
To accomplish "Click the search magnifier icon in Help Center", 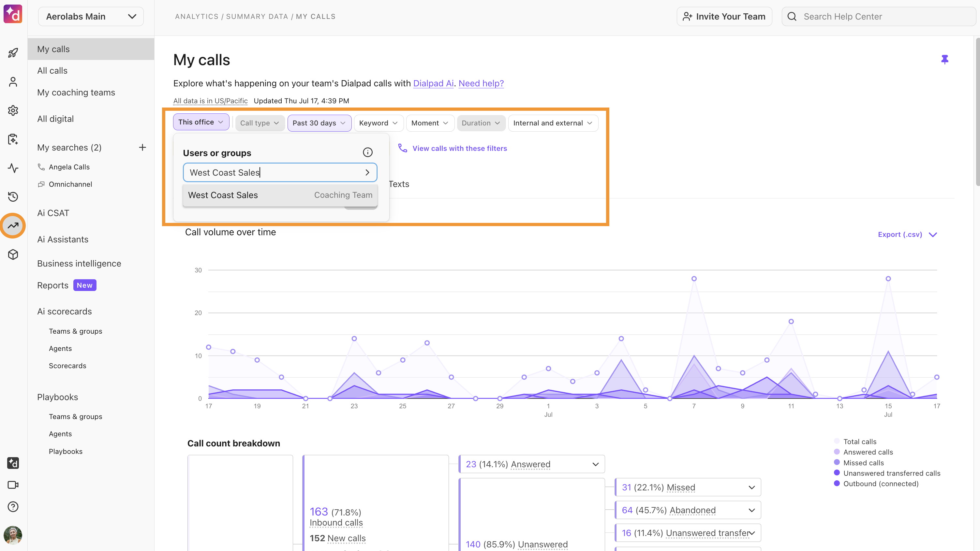I will tap(792, 16).
